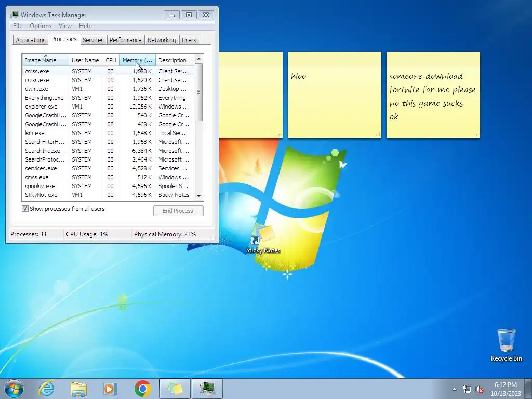
Task: Select the explorer.exe process row
Action: click(108, 107)
